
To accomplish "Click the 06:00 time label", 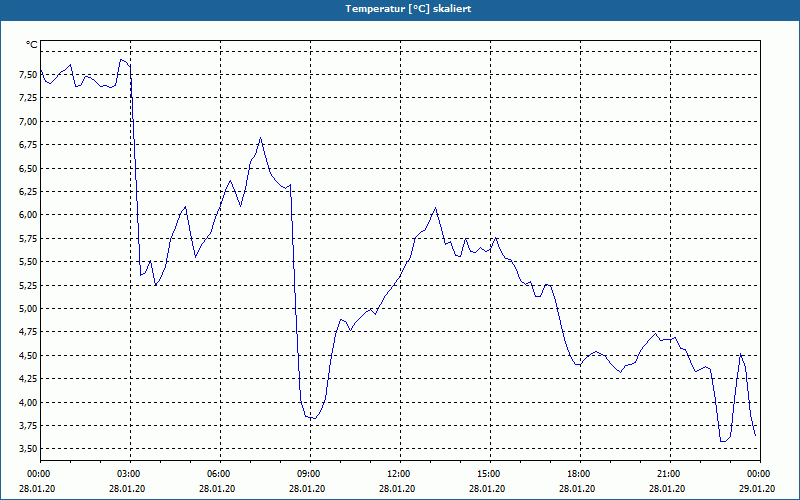I will (x=217, y=474).
